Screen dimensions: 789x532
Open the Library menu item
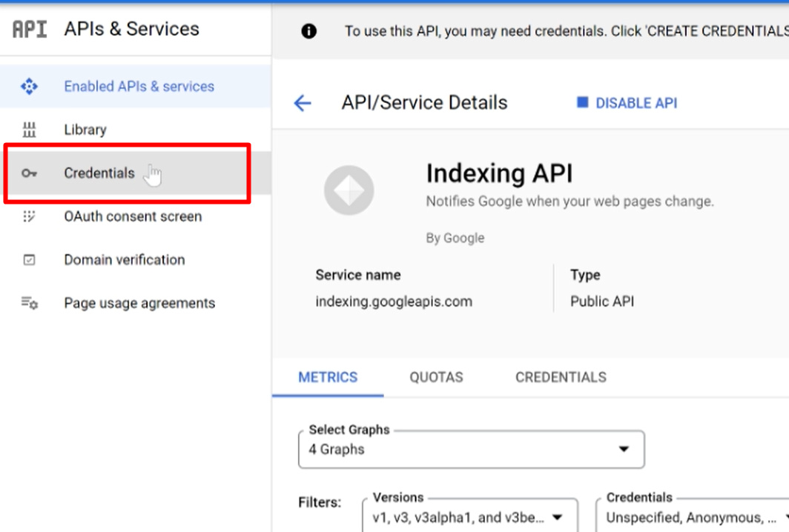tap(136, 130)
